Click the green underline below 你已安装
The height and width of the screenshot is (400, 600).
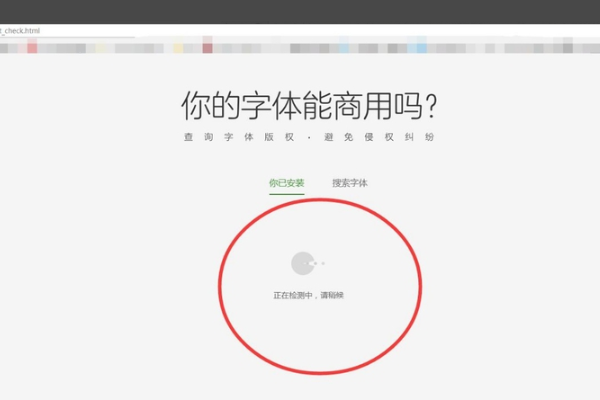point(287,194)
